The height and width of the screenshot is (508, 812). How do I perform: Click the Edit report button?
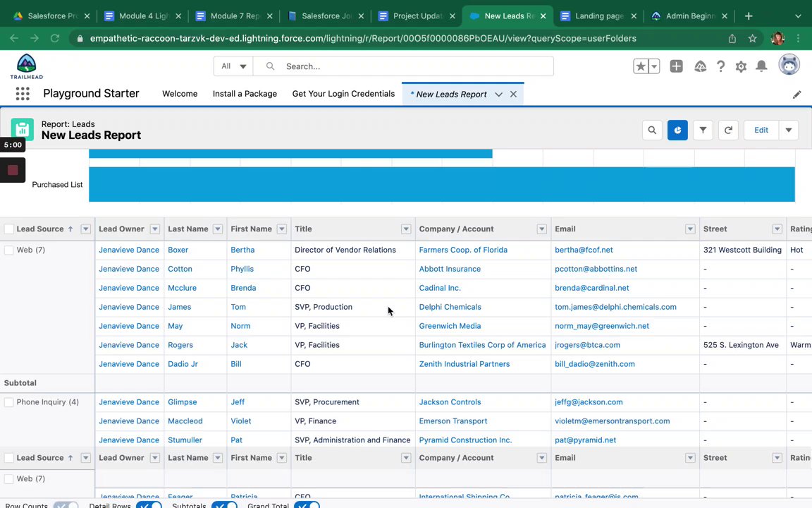point(761,130)
